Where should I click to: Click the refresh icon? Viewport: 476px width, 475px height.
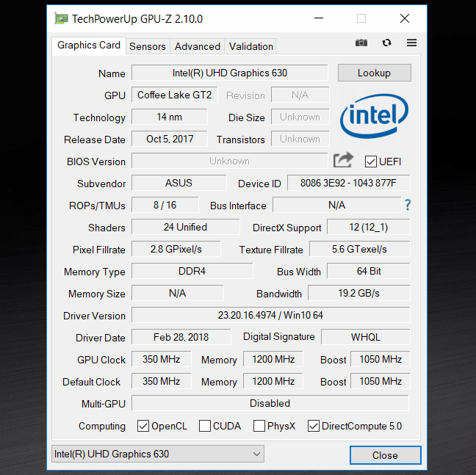point(386,43)
